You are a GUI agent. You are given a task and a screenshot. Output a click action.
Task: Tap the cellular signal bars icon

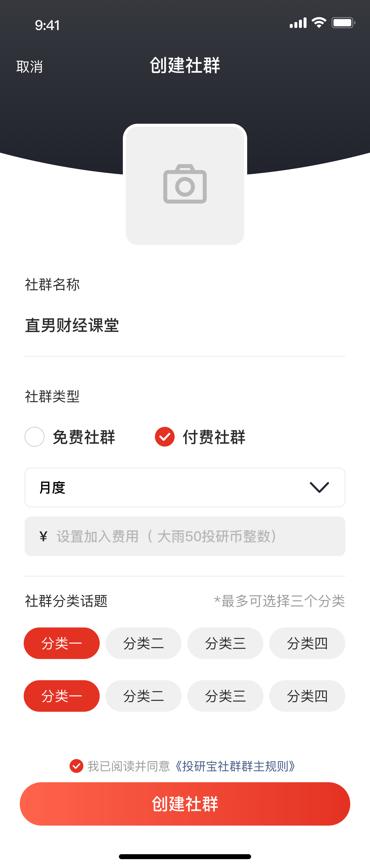click(298, 23)
